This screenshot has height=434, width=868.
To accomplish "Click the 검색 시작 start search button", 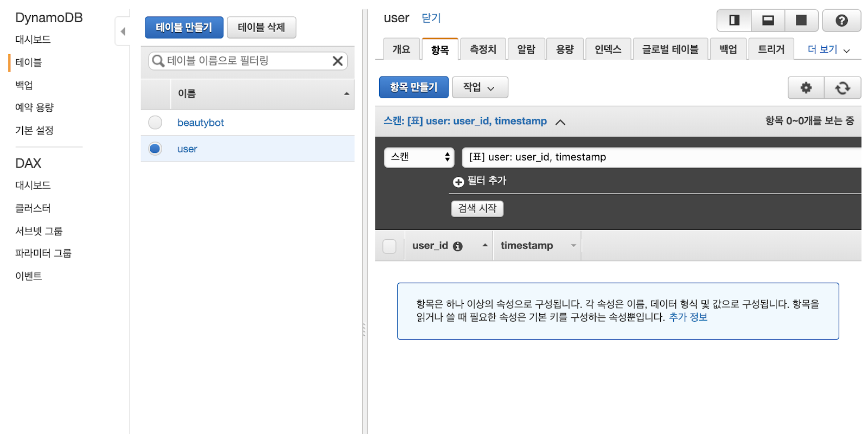I will point(477,208).
